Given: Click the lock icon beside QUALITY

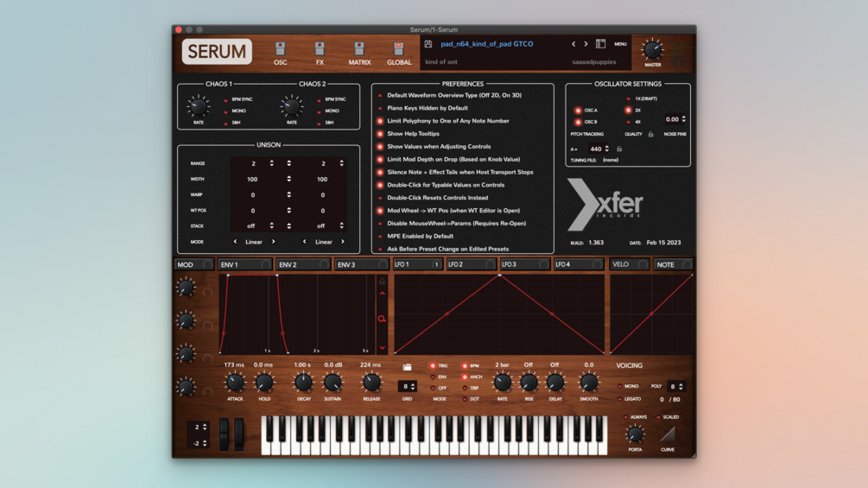Looking at the screenshot, I should point(651,134).
